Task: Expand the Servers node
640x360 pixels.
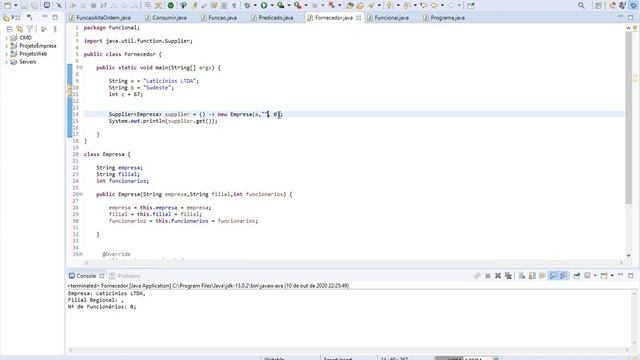Action: (6, 62)
